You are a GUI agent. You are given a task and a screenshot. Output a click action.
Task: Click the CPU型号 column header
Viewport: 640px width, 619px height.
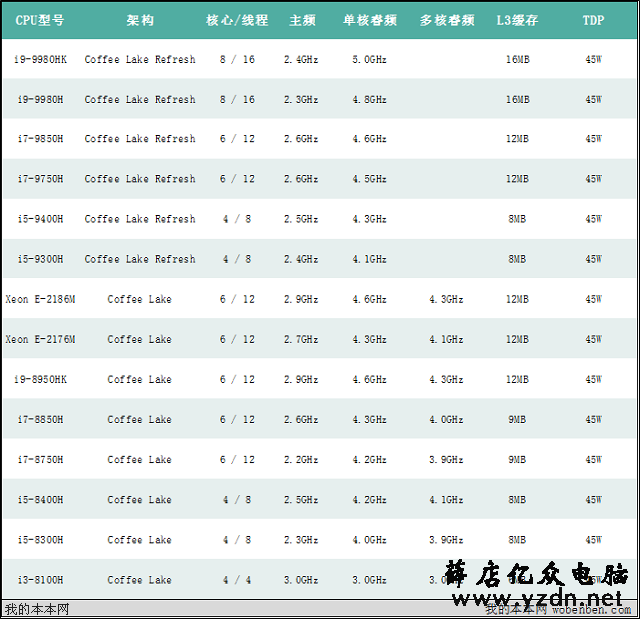tap(40, 20)
